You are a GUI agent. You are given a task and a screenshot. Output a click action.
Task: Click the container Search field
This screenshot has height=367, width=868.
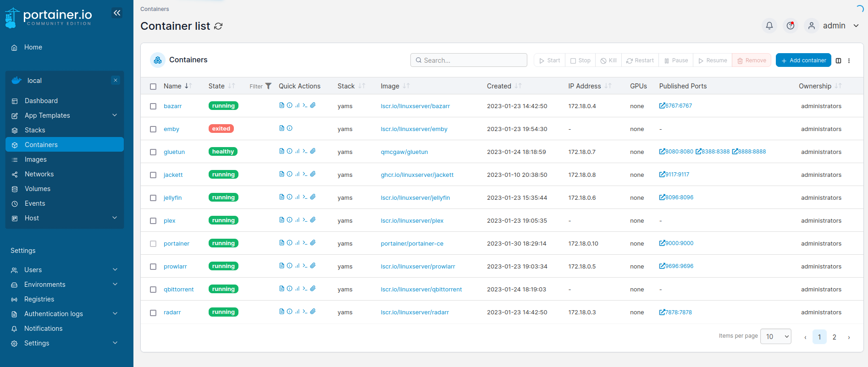pyautogui.click(x=469, y=60)
